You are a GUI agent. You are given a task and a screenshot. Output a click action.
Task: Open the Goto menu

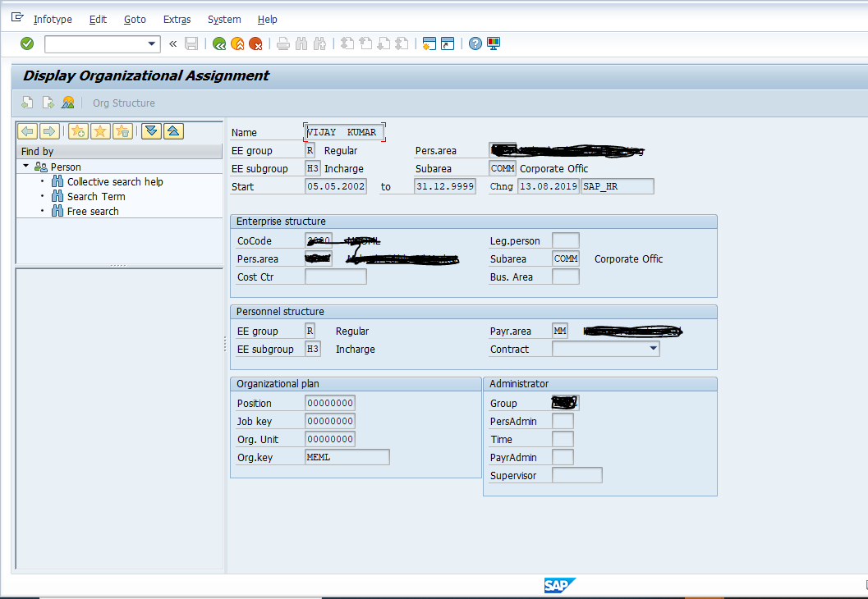click(x=135, y=19)
